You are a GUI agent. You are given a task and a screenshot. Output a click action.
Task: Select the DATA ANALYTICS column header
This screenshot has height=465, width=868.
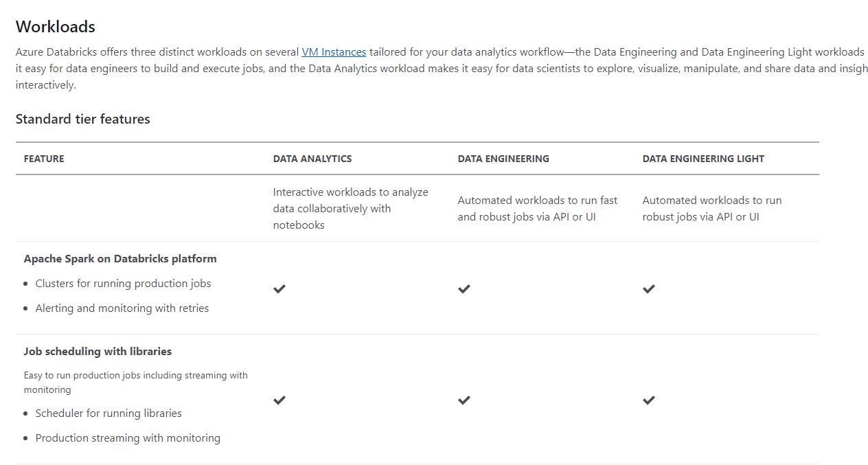(x=312, y=159)
